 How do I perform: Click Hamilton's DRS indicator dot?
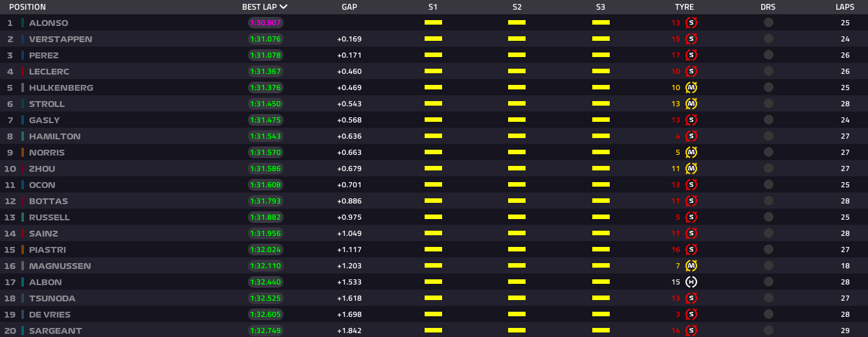768,136
